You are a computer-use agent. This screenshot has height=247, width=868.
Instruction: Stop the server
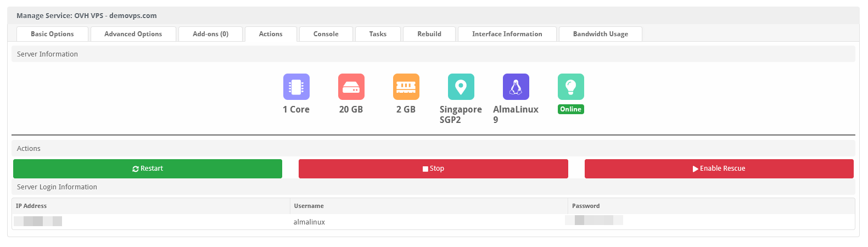(433, 169)
